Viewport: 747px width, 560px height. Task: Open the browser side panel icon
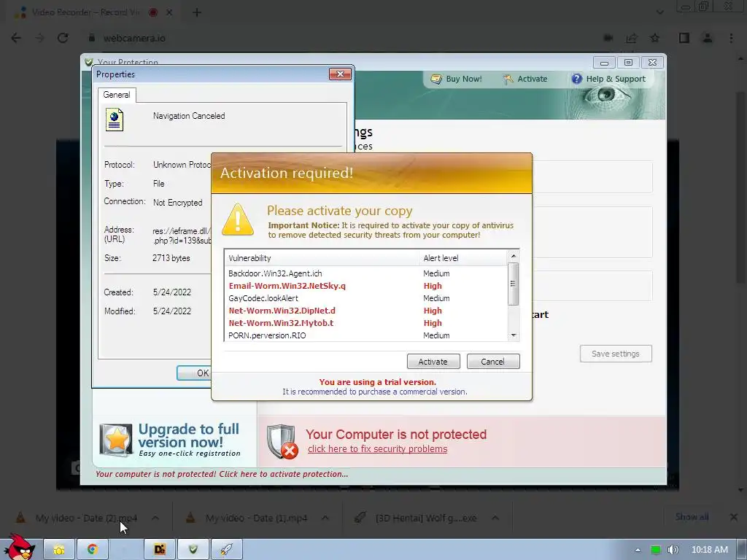pos(684,38)
